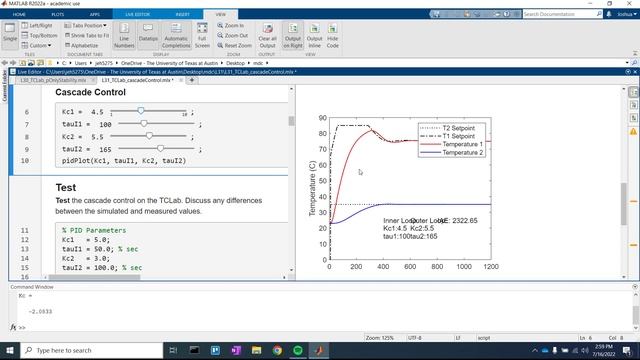Screen dimensions: 640x360
Task: Click Zoom Out in ribbon
Action: click(233, 36)
